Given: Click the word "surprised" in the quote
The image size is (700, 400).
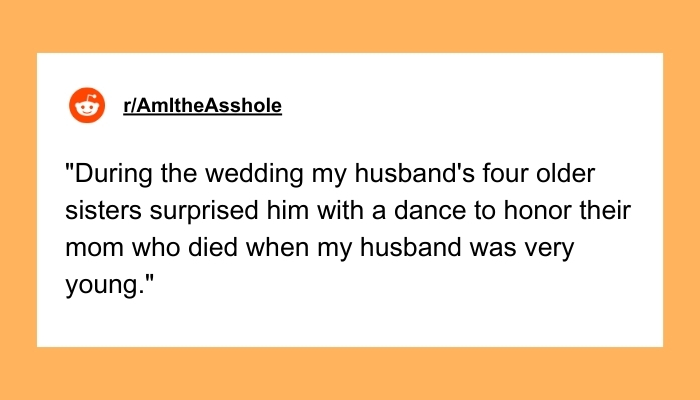Looking at the screenshot, I should coord(197,213).
